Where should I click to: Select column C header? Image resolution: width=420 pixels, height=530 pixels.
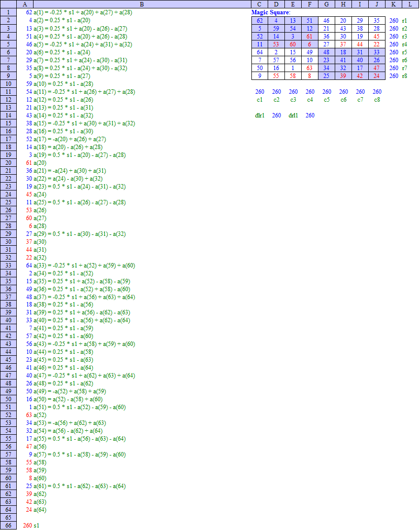[259, 4]
